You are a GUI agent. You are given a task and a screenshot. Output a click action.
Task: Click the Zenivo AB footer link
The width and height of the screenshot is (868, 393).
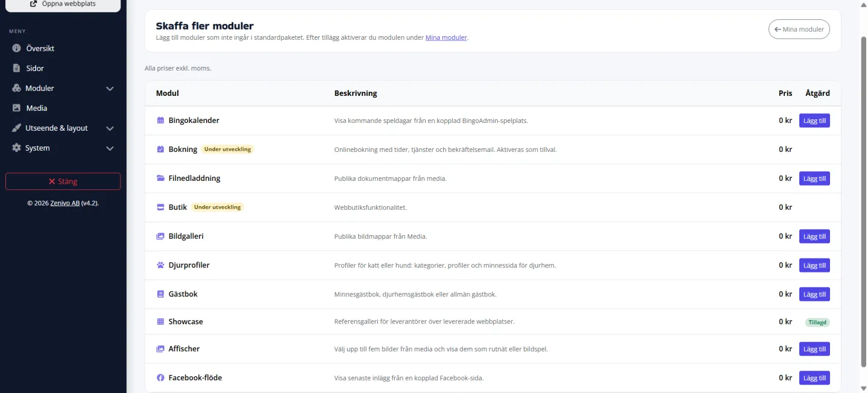65,203
